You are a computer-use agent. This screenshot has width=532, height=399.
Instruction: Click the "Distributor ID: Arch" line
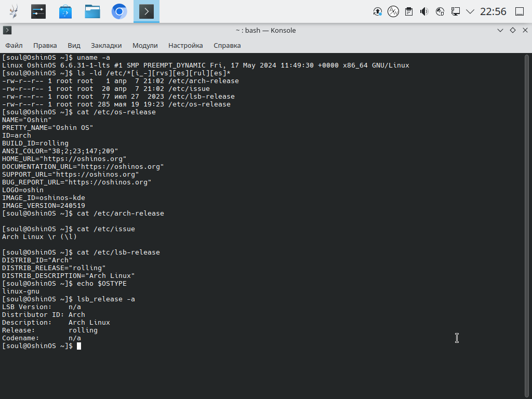[44, 315]
